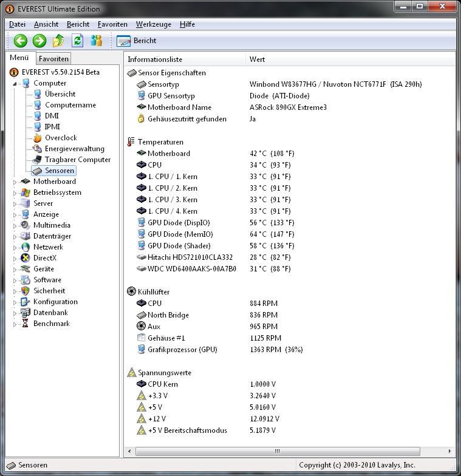Select IPMI in the tree
461x476 pixels.
point(52,127)
